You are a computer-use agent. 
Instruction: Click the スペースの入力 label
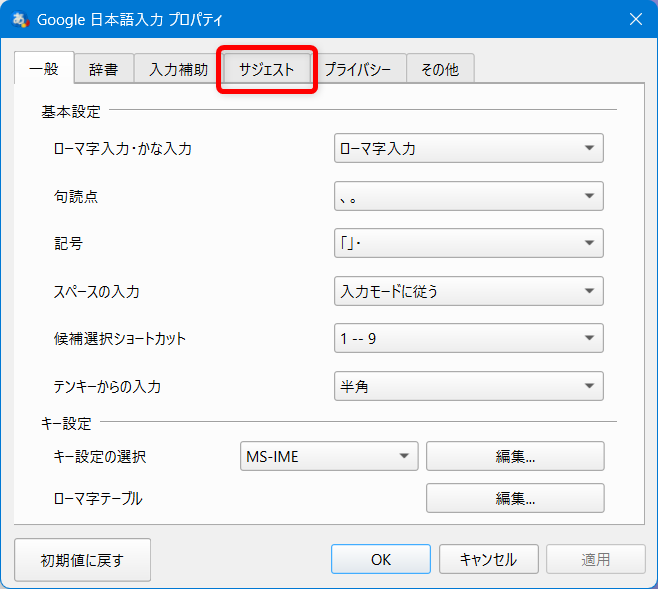(97, 291)
